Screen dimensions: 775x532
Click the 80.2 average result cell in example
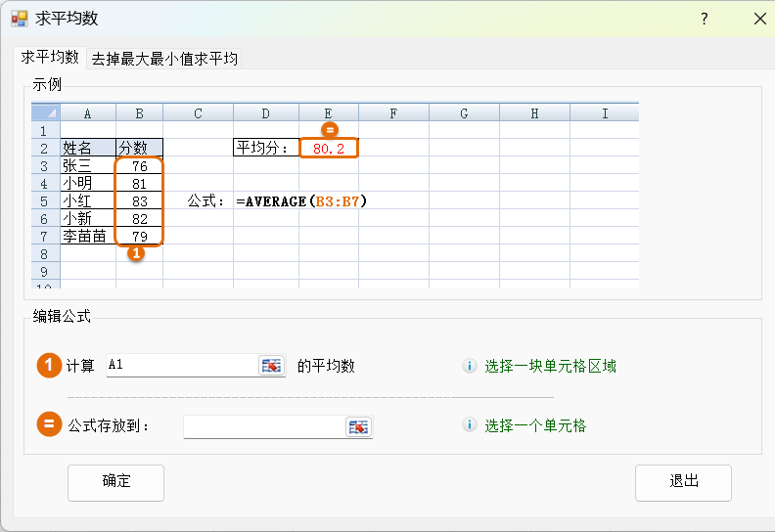(x=329, y=149)
